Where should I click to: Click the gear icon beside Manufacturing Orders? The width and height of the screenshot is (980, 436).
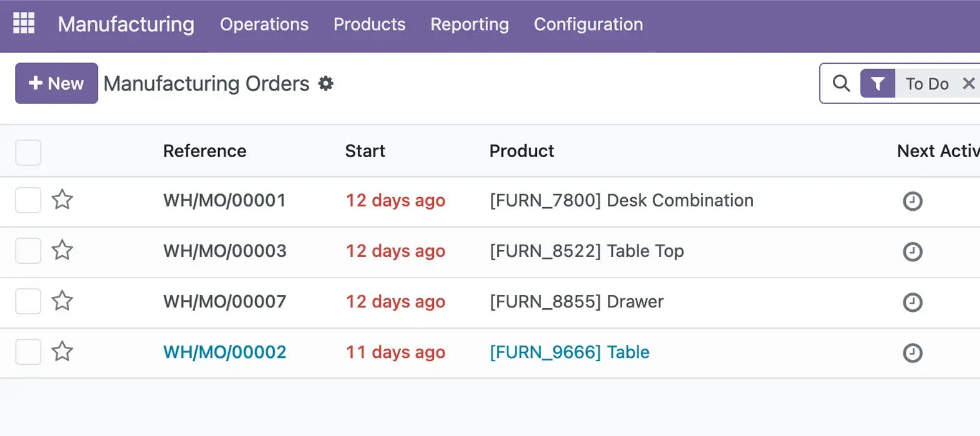tap(325, 84)
